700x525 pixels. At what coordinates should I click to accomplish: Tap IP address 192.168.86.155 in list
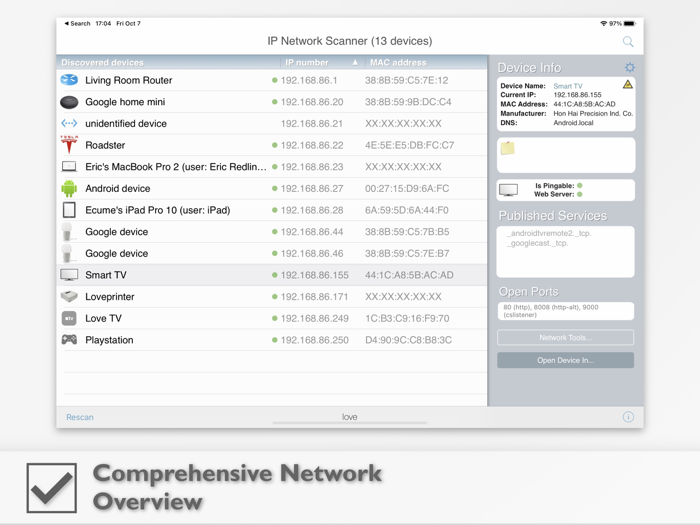pos(315,275)
